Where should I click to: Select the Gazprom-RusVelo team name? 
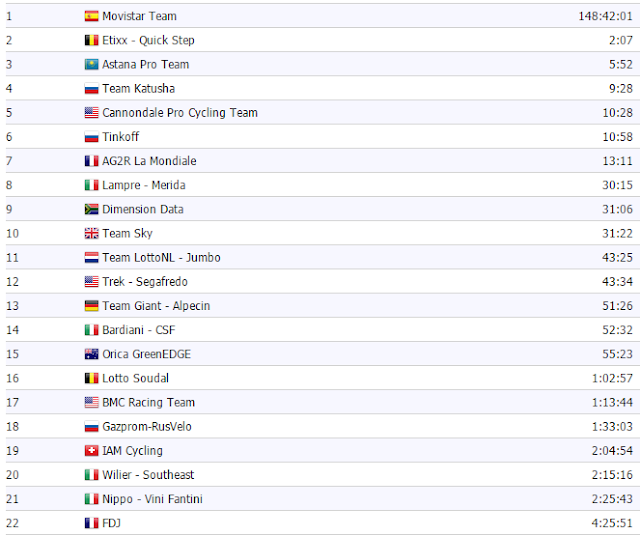click(147, 427)
